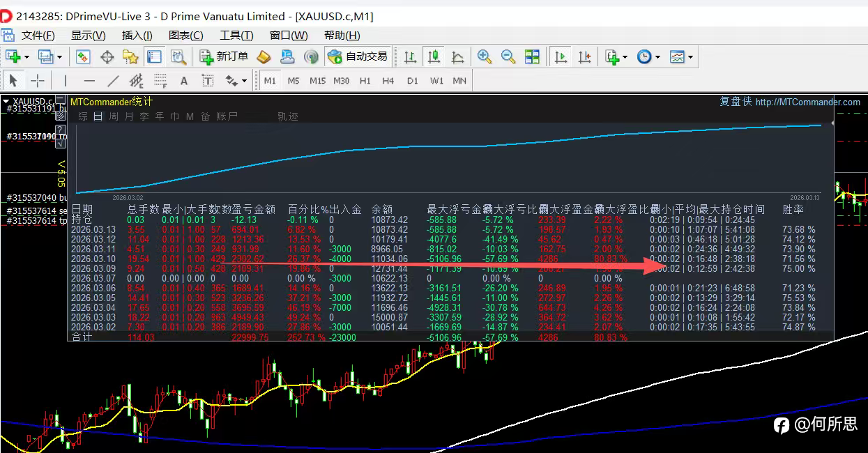Switch timeframe to M15

click(x=317, y=81)
